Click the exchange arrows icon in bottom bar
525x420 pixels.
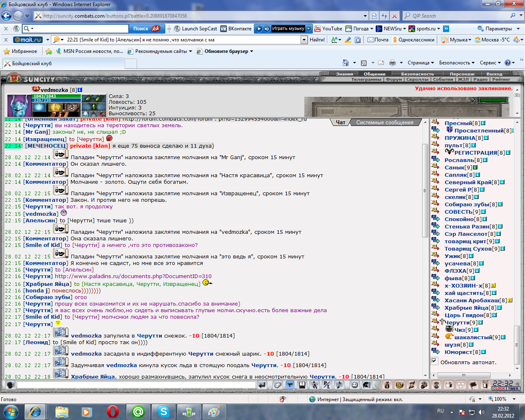coord(412,385)
